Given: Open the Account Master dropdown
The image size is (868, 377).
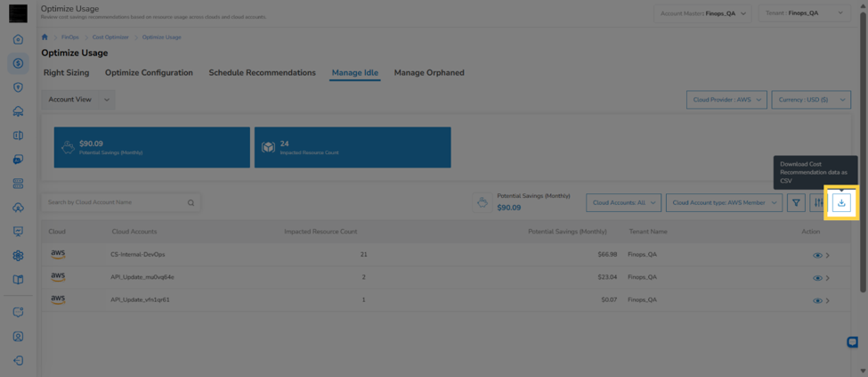Looking at the screenshot, I should pyautogui.click(x=702, y=13).
